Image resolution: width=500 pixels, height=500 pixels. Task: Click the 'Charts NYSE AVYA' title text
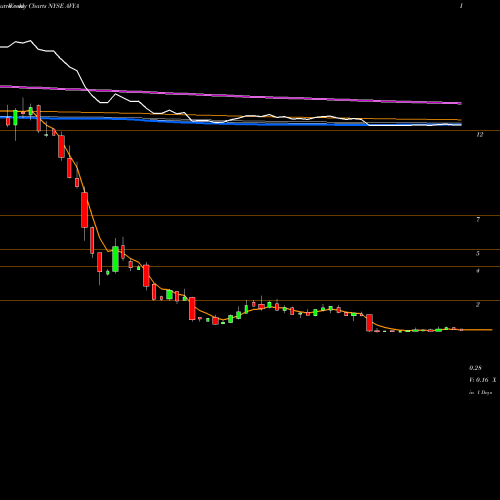pyautogui.click(x=54, y=6)
